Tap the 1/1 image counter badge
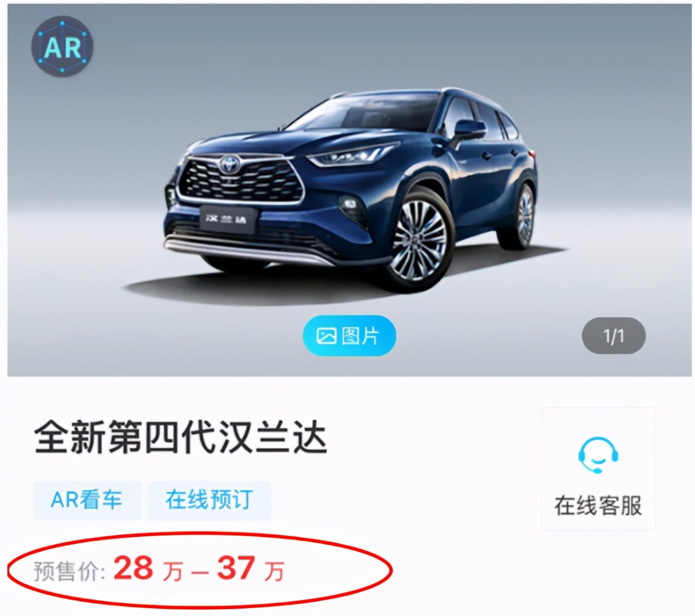695x616 pixels. [x=613, y=336]
